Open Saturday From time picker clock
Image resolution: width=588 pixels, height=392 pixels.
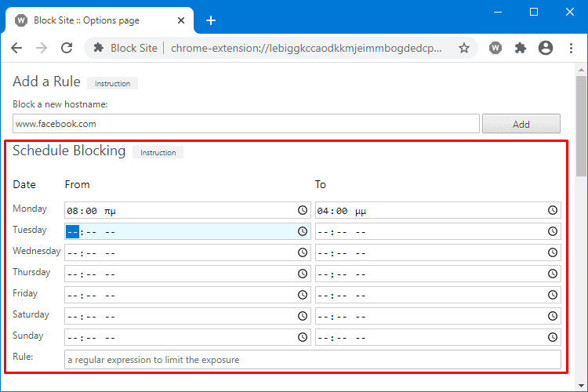[303, 316]
